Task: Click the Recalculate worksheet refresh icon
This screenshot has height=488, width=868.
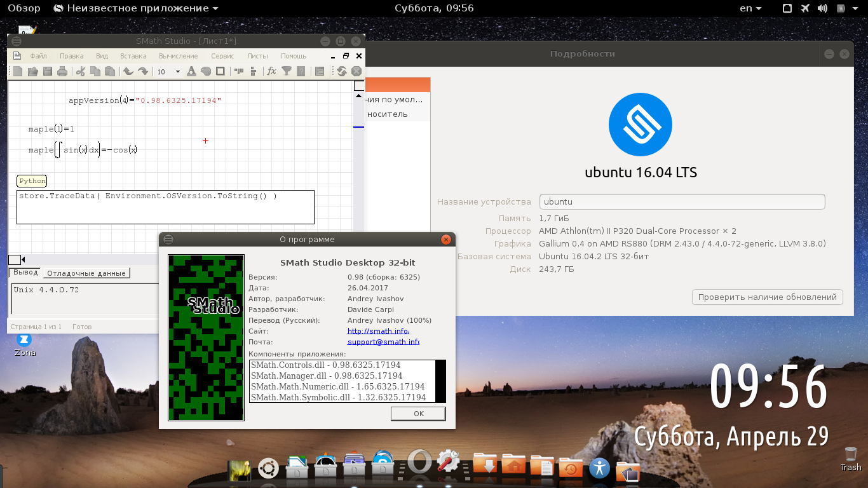Action: (342, 72)
